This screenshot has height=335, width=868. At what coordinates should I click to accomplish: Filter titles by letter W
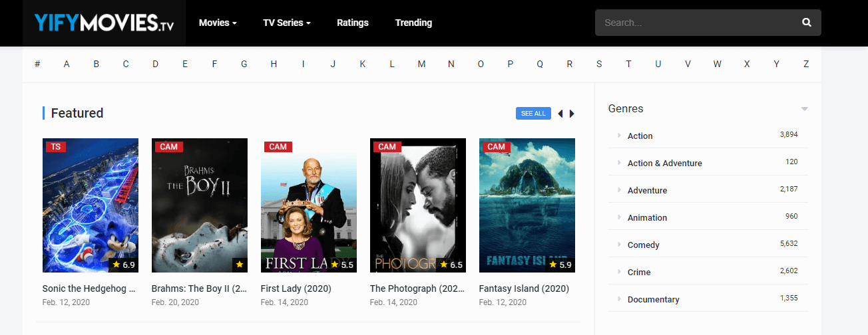(718, 64)
